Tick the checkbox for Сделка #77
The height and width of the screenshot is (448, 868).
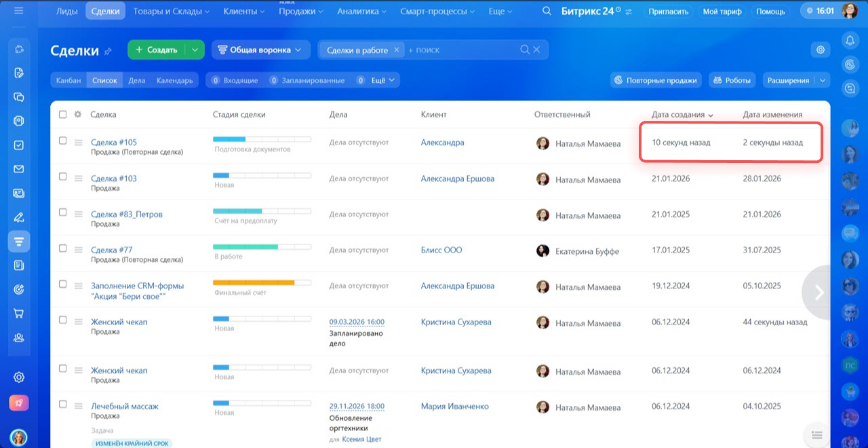tap(62, 248)
